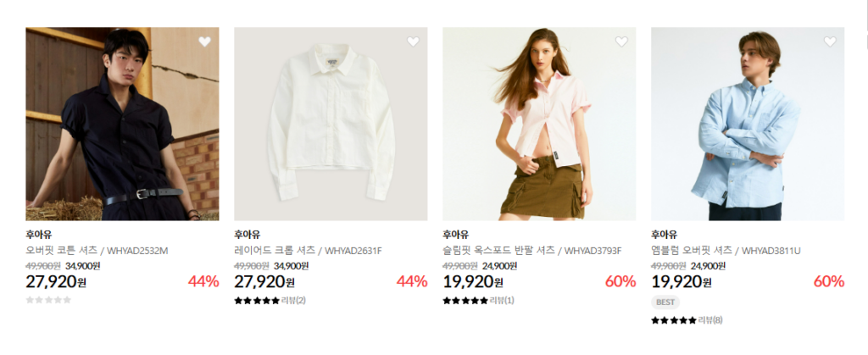Toggle heart on the blue emblem overfit shirt
Screen dimensions: 868x355
830,42
